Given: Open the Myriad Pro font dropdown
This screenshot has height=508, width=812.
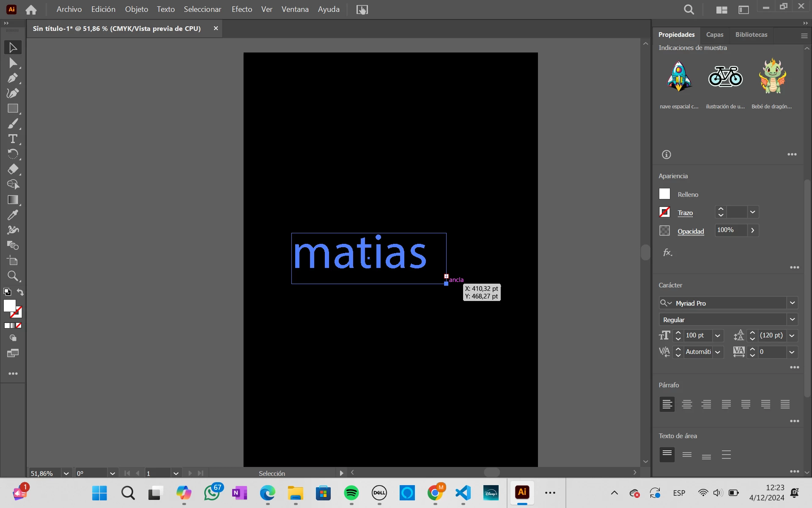Looking at the screenshot, I should 792,303.
